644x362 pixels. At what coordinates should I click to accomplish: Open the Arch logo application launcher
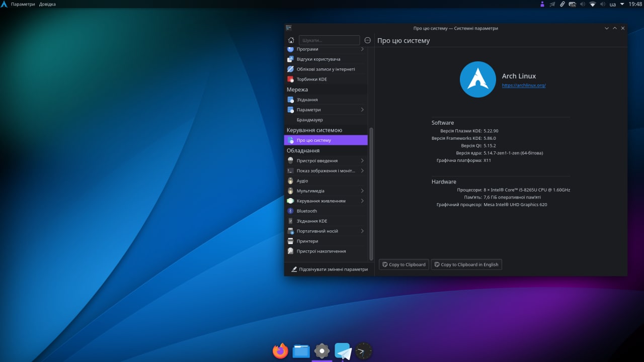4,4
